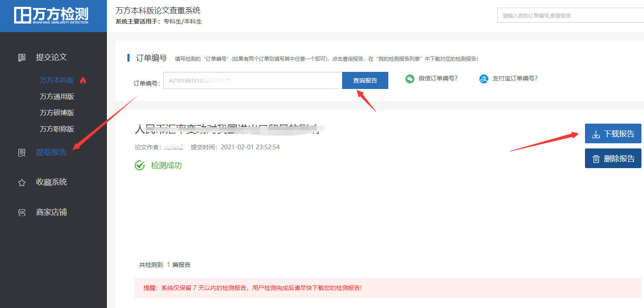Open the 收藏系统 sidebar item
The image size is (644, 308).
[x=51, y=182]
